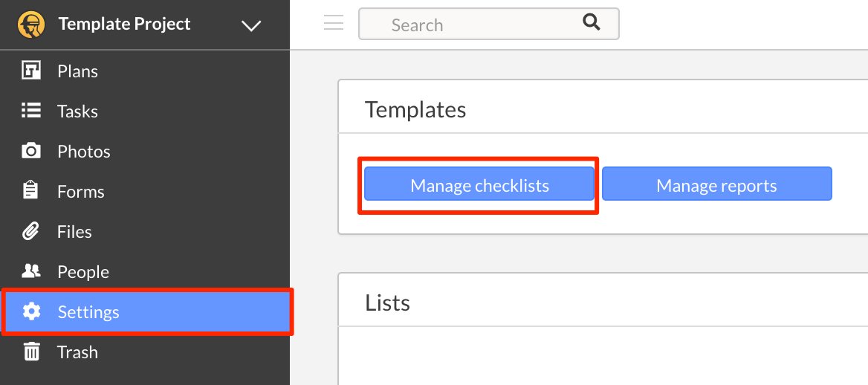868x385 pixels.
Task: Open the Template Project name selector
Action: pos(125,24)
